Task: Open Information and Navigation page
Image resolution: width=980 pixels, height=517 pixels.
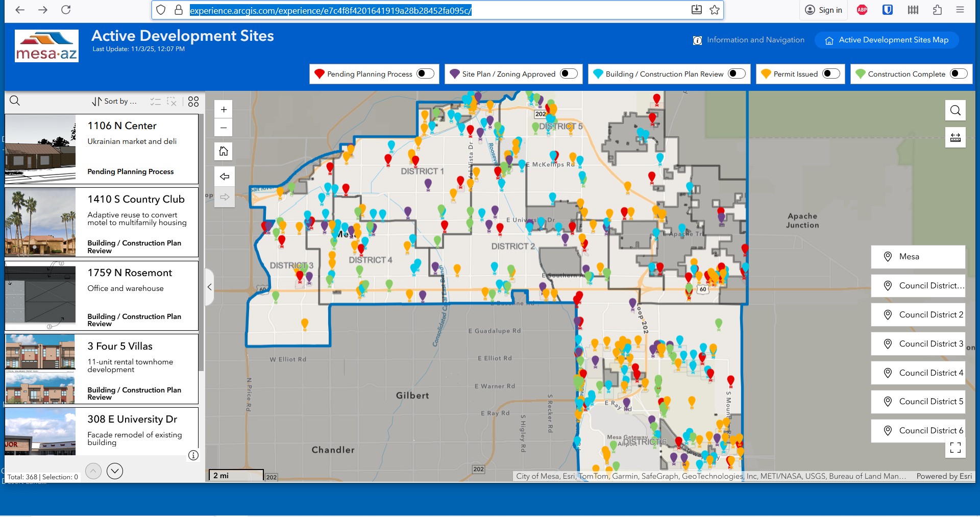Action: pyautogui.click(x=748, y=40)
